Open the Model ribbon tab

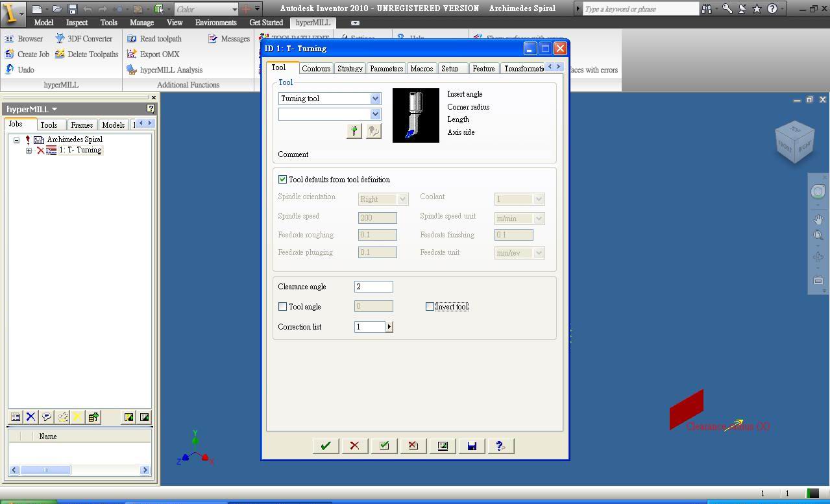click(43, 23)
